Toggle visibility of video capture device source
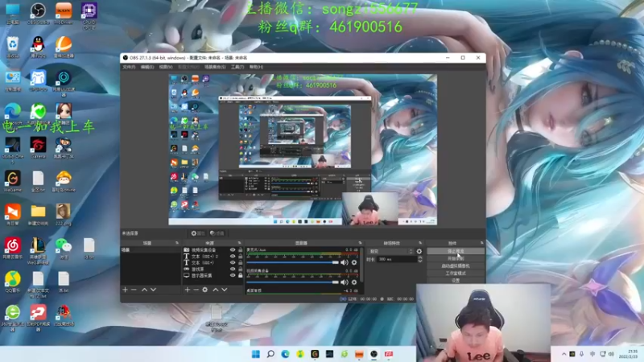This screenshot has height=362, width=644. pyautogui.click(x=233, y=250)
